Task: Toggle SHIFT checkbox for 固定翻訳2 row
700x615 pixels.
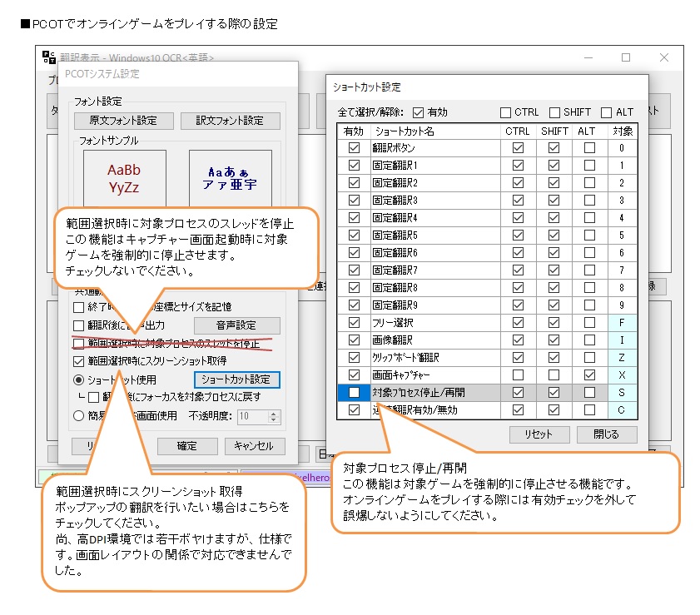Action: pyautogui.click(x=554, y=182)
